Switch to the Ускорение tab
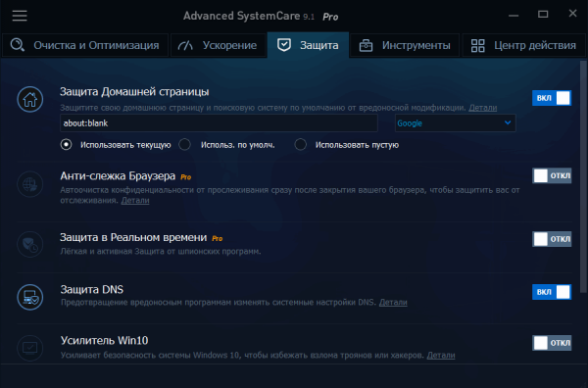 pyautogui.click(x=219, y=45)
